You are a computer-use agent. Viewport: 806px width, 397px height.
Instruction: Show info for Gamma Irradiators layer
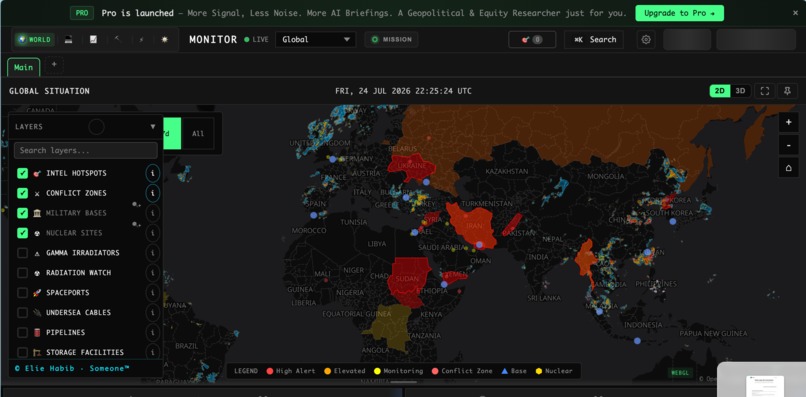point(152,253)
